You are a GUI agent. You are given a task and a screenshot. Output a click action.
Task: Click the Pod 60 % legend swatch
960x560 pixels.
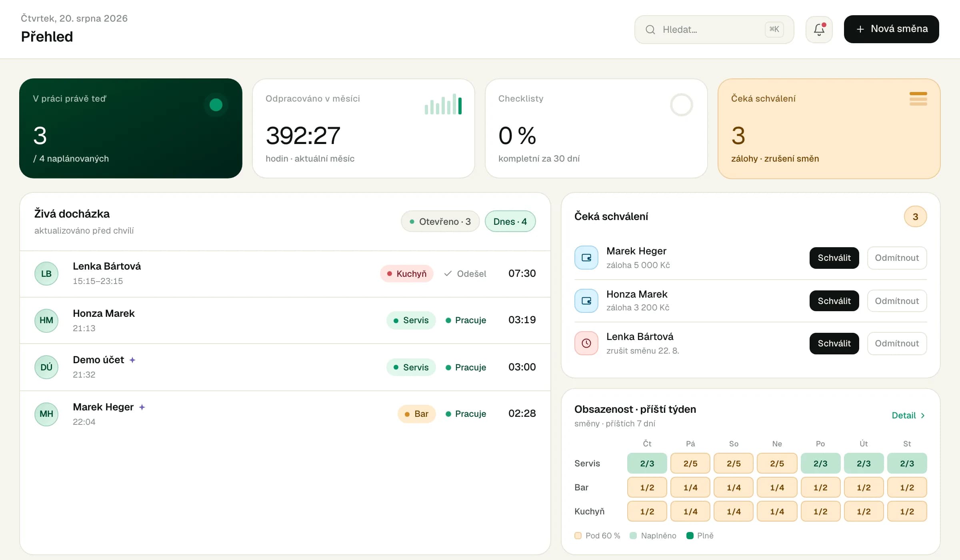tap(578, 536)
